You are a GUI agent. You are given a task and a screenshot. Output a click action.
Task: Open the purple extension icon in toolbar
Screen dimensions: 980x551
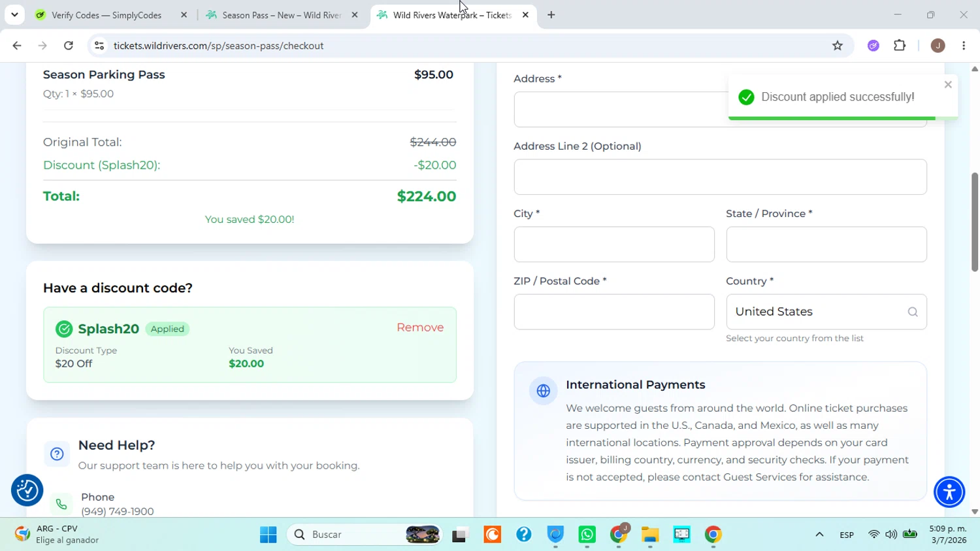(x=874, y=46)
